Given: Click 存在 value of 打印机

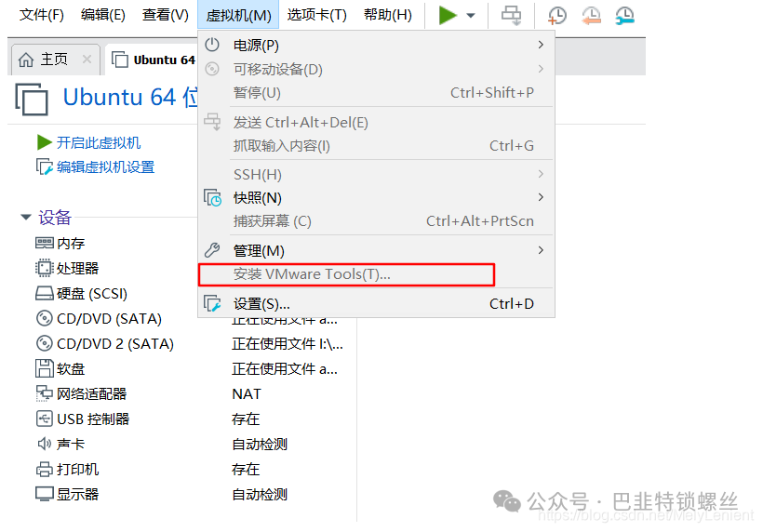Looking at the screenshot, I should click(x=246, y=470).
